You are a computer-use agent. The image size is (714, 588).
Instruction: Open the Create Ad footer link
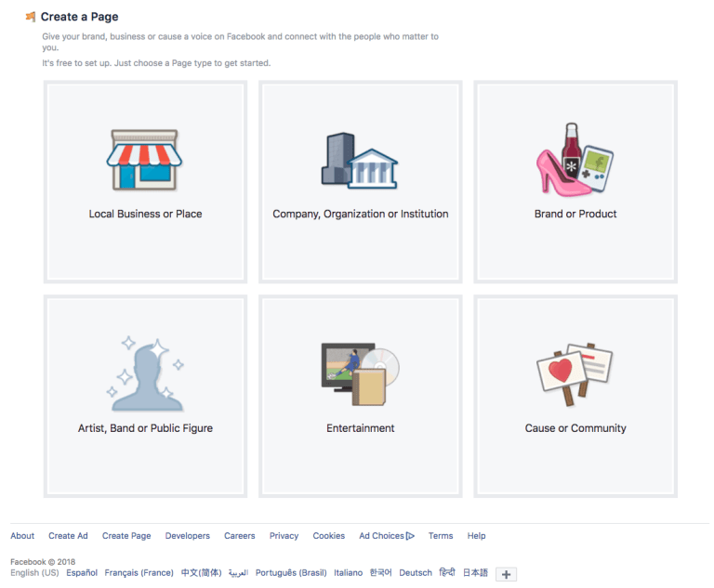click(x=68, y=536)
